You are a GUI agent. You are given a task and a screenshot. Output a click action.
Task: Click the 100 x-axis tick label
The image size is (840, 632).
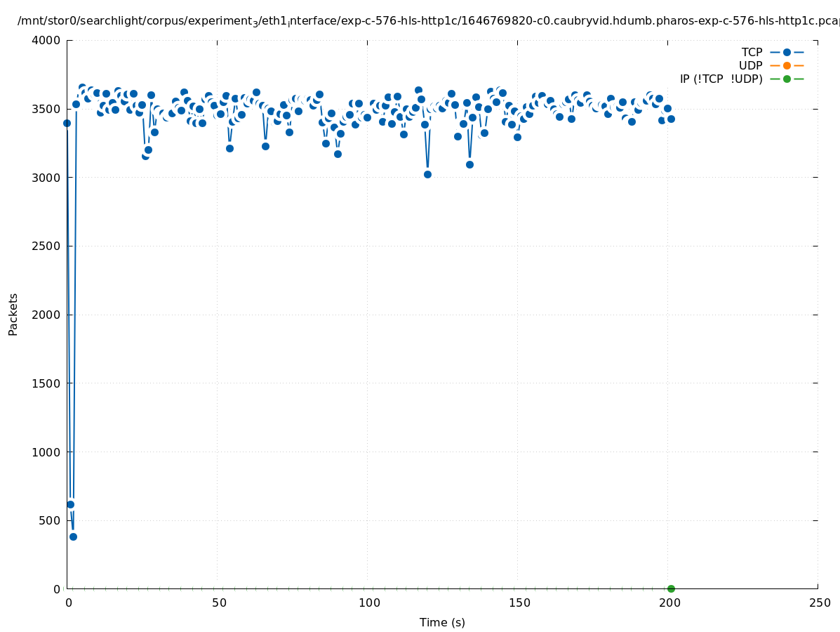pyautogui.click(x=369, y=603)
